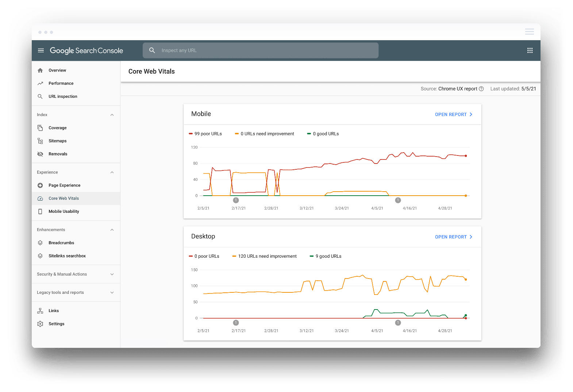This screenshot has width=573, height=392.
Task: Click Mobile chart annotation marker near 2/17/21
Action: click(x=236, y=200)
